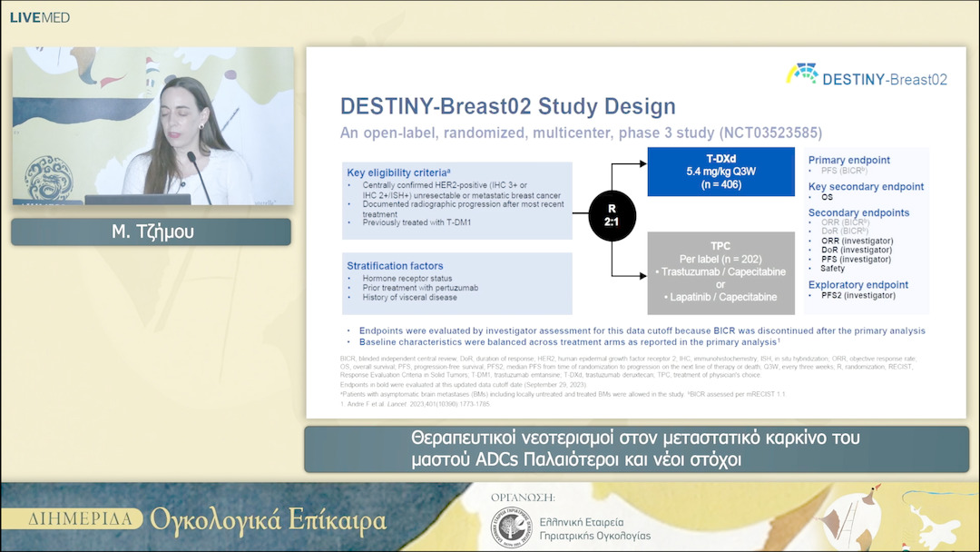The width and height of the screenshot is (980, 552).
Task: Click the Stratification factors panel
Action: click(457, 283)
